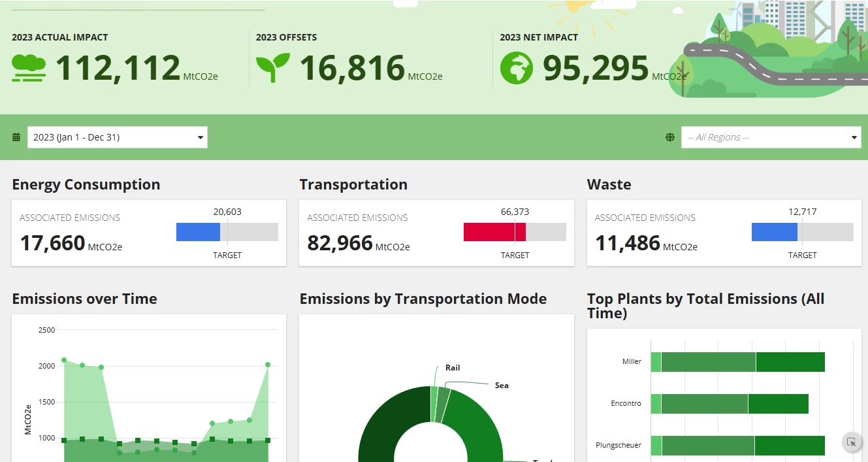Viewport: 868px width, 462px height.
Task: Click the Emissions over Time heading
Action: 85,299
